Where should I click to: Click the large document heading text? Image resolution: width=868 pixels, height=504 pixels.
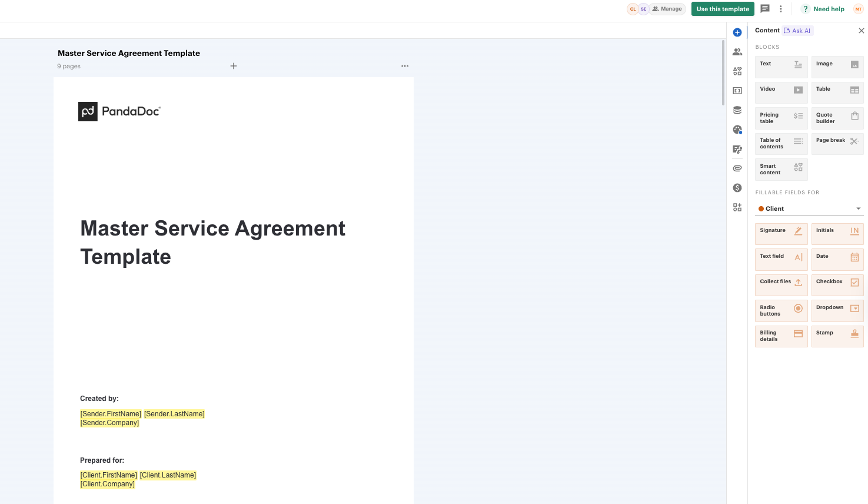click(212, 243)
